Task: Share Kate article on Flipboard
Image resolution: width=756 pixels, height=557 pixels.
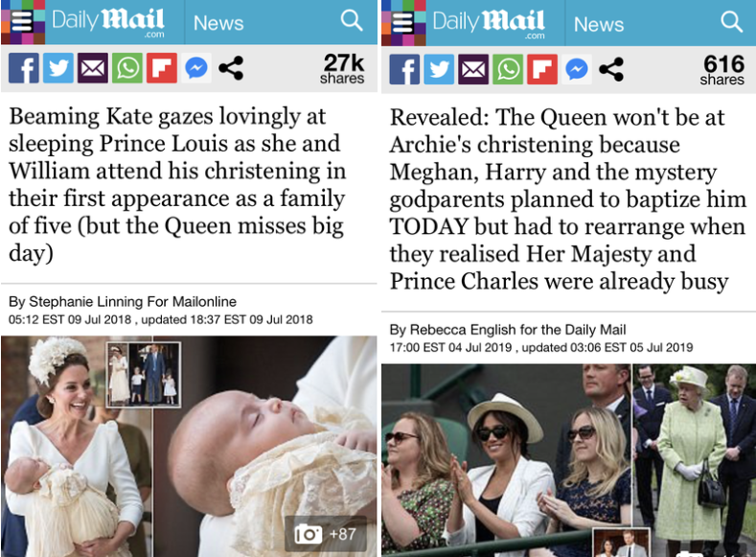Action: tap(162, 68)
